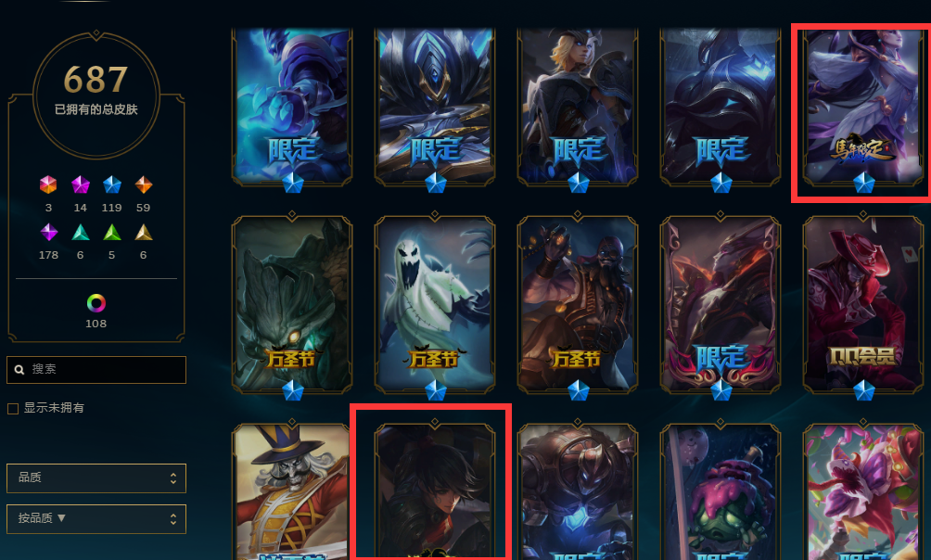Open the green tree 万圣节 skin card
931x560 pixels.
coord(292,305)
